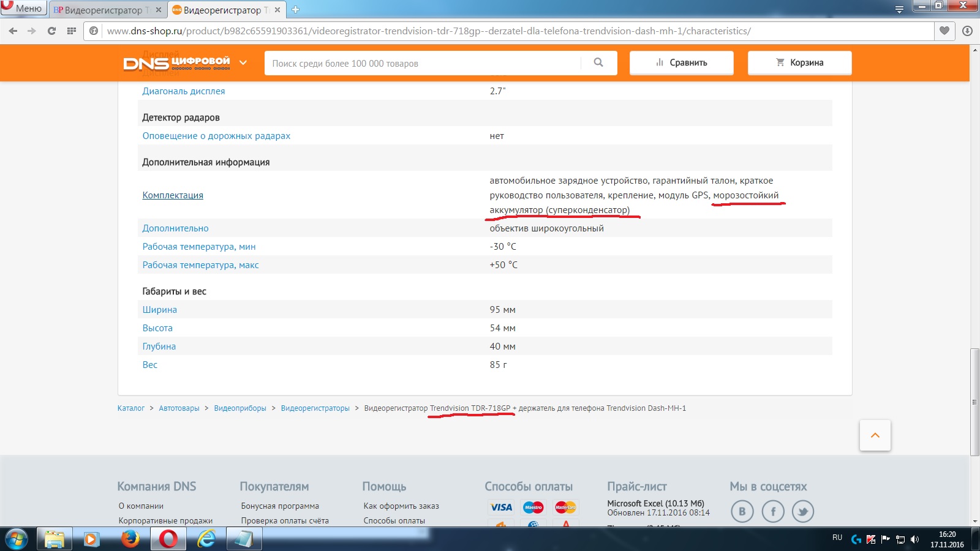Click the browser downloads icon

pyautogui.click(x=967, y=31)
